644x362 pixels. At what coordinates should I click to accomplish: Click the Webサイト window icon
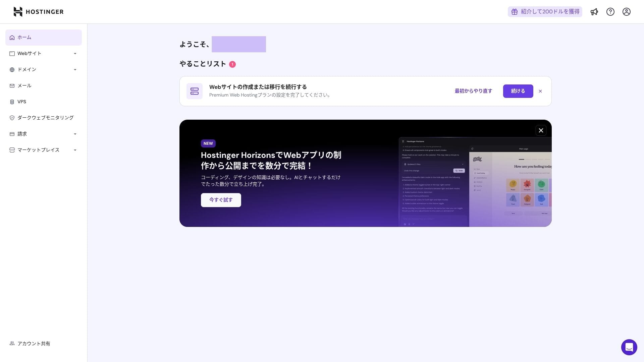coord(12,54)
